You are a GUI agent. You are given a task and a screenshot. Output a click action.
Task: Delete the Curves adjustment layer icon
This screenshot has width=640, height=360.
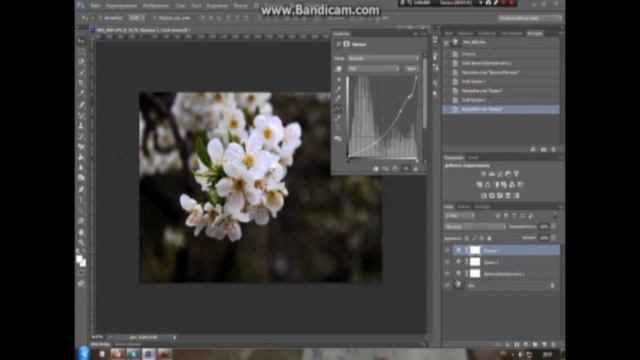pyautogui.click(x=416, y=169)
